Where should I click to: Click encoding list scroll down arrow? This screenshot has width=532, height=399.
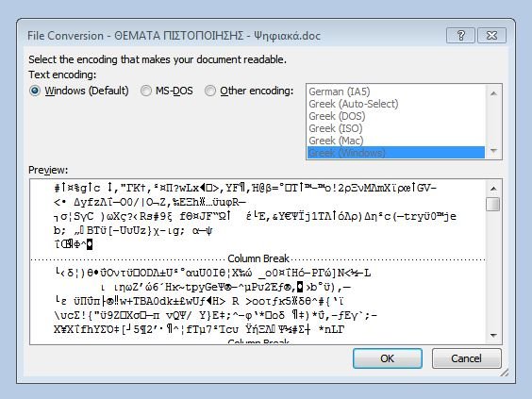493,150
